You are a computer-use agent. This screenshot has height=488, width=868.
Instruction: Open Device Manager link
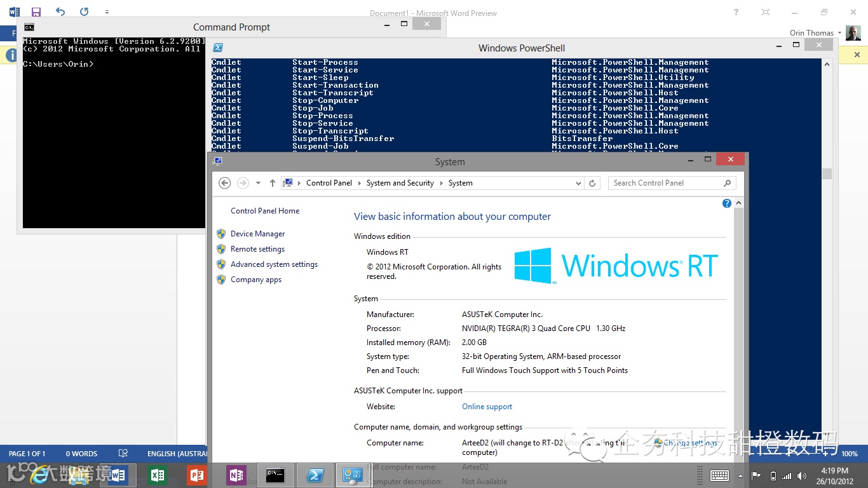click(257, 234)
